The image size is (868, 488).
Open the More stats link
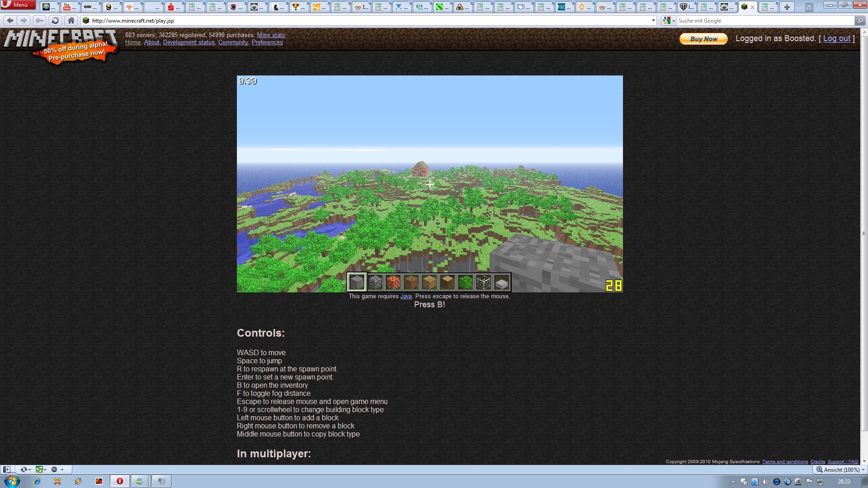[271, 35]
